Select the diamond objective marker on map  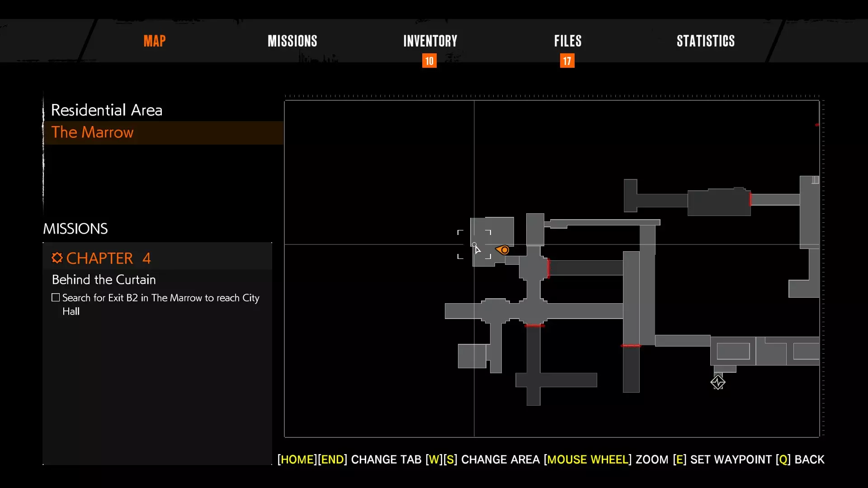coord(717,382)
